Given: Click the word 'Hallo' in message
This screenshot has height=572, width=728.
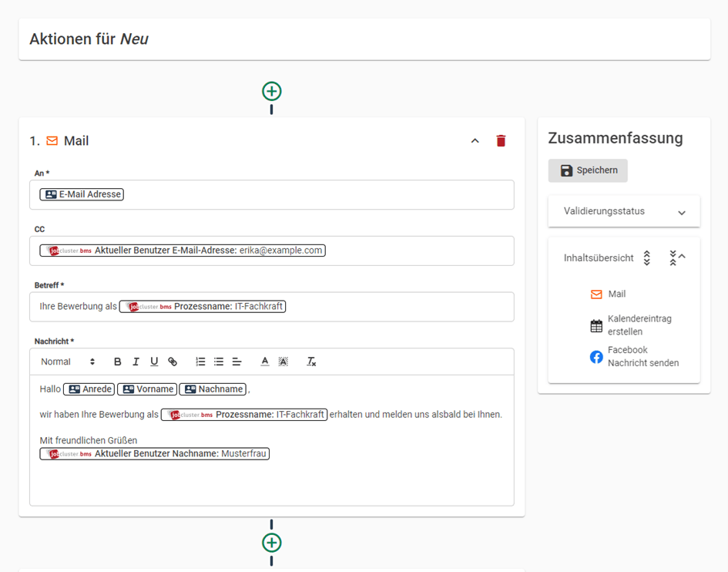Looking at the screenshot, I should tap(50, 389).
